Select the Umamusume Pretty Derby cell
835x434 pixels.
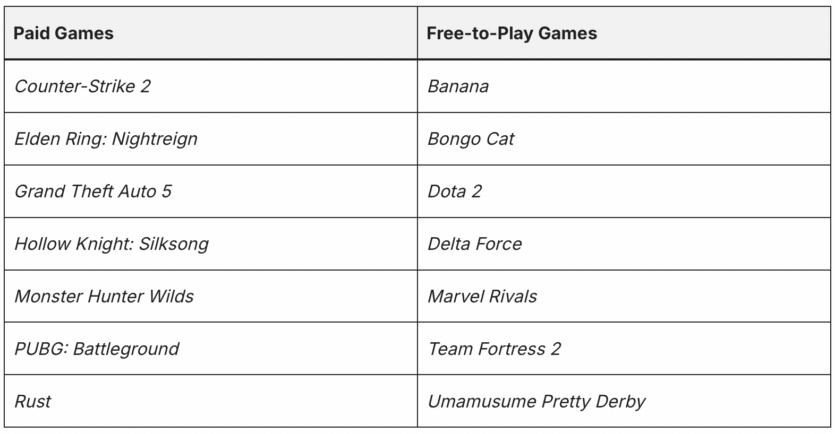(x=536, y=401)
